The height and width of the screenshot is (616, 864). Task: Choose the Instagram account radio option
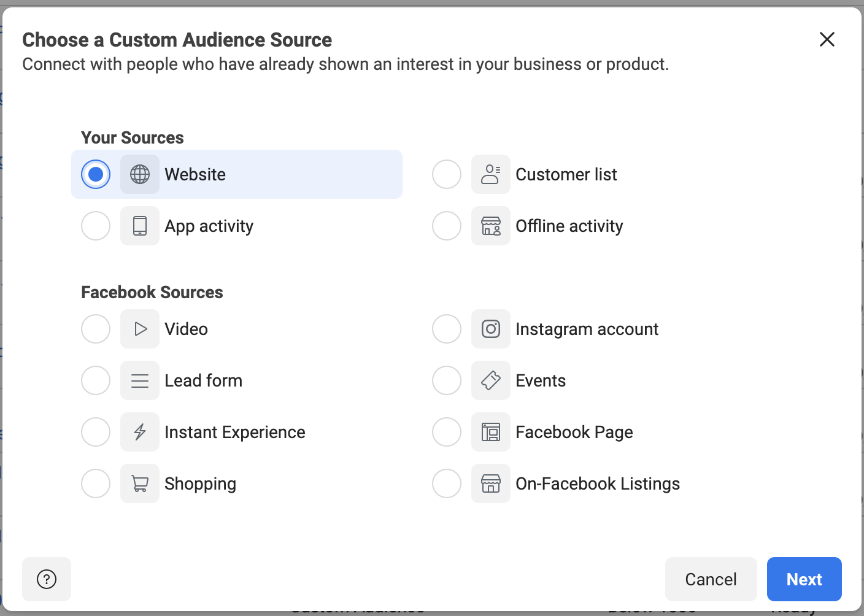click(x=447, y=329)
